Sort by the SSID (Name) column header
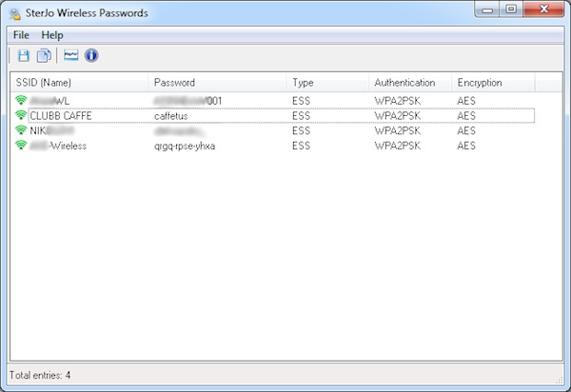 [x=78, y=83]
